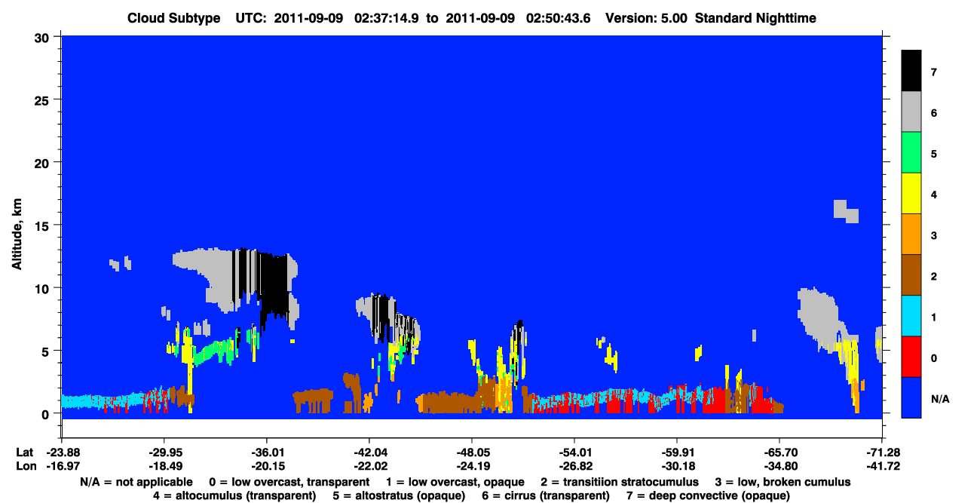Click the latitude value -29.95
The image size is (980, 503).
[164, 452]
